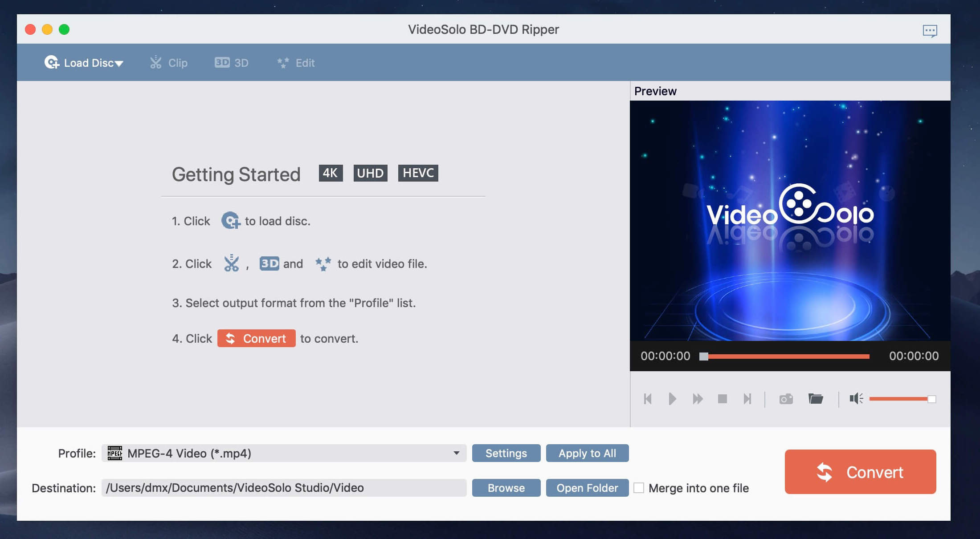Viewport: 980px width, 539px height.
Task: Click the HEVC badge
Action: (418, 173)
